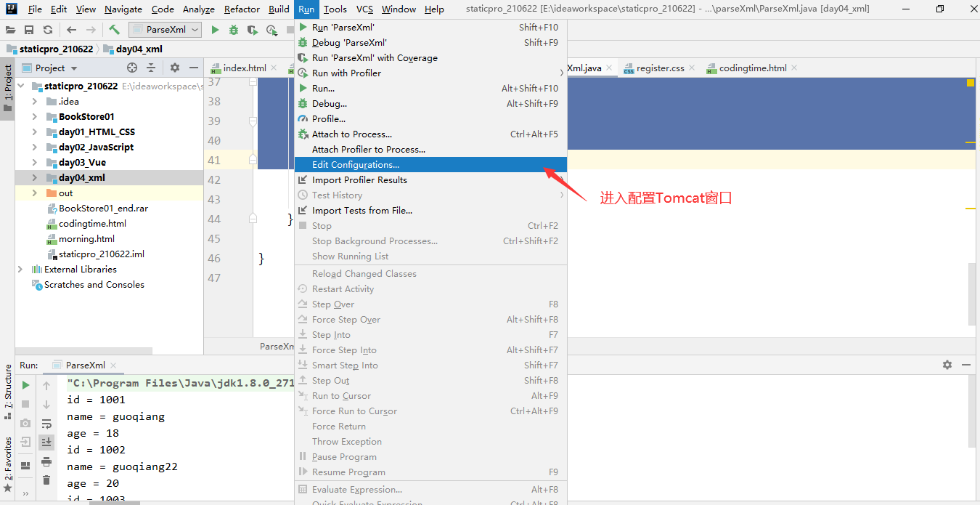Close the index.html tab
The image size is (980, 505).
tap(274, 68)
